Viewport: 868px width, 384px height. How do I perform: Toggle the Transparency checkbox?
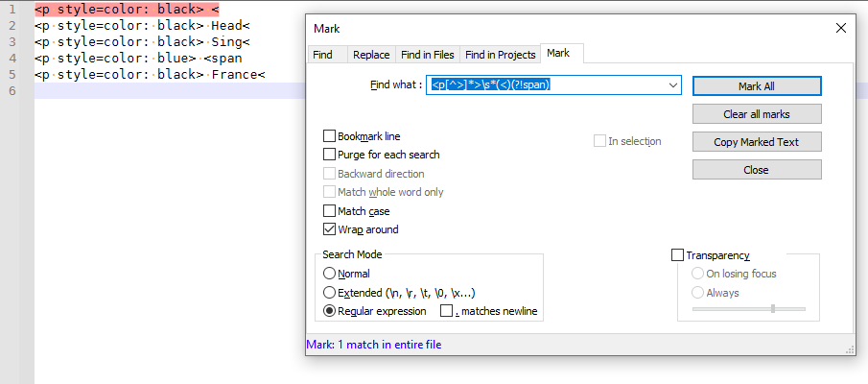pos(678,255)
